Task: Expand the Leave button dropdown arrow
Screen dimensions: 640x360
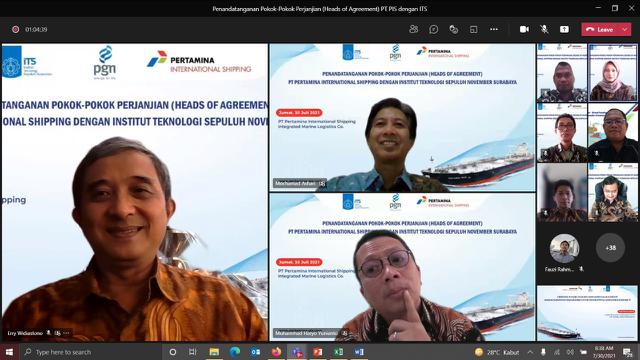Action: click(x=625, y=29)
